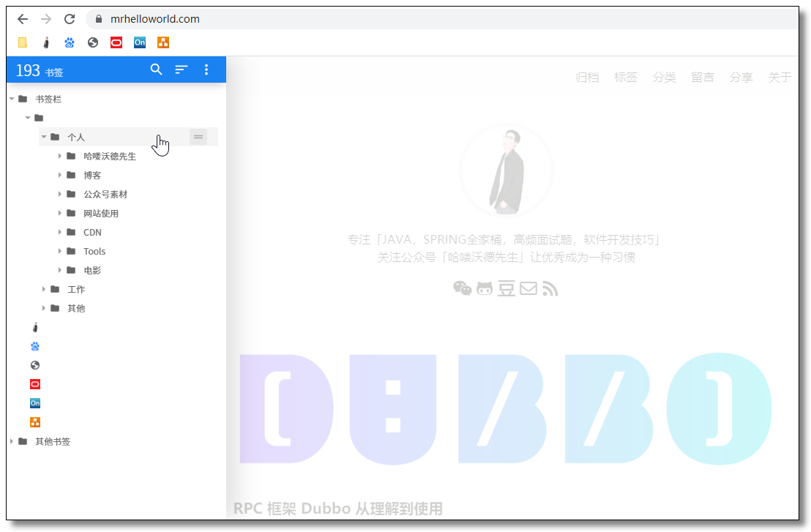Viewport: 811px width, 532px height.
Task: Open the red Oracle bookmark in the bookmarks bar
Action: coord(116,42)
